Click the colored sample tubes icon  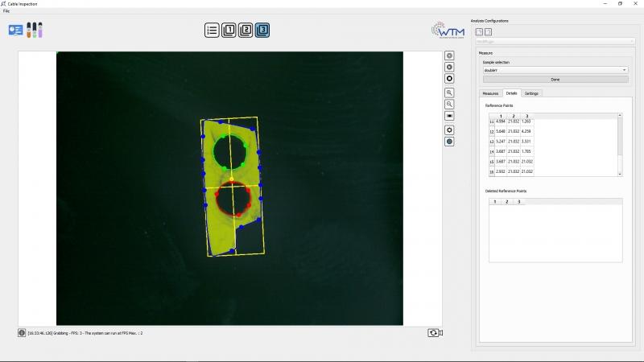[x=35, y=30]
